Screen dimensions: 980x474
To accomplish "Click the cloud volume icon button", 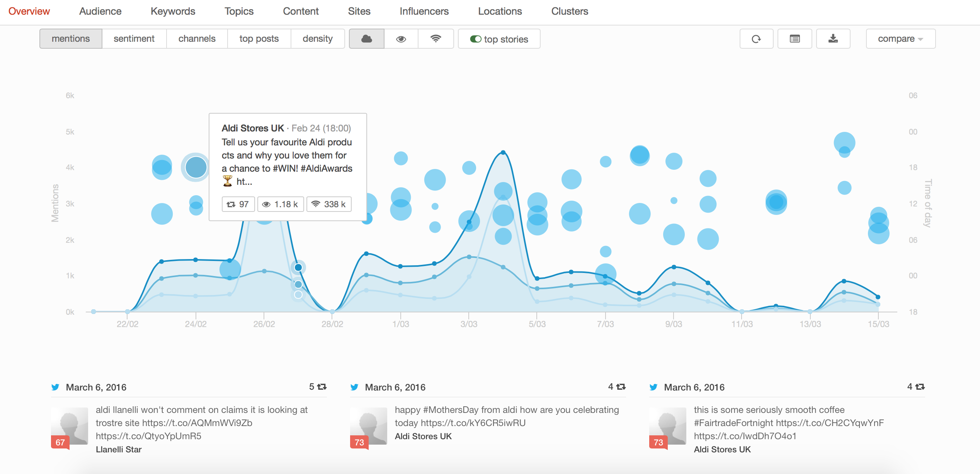I will tap(366, 39).
